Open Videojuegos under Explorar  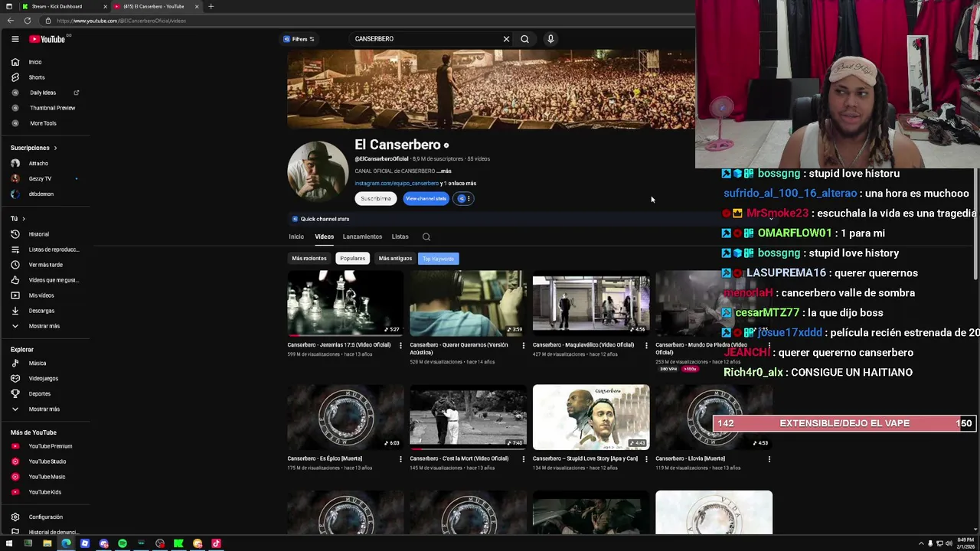[43, 379]
